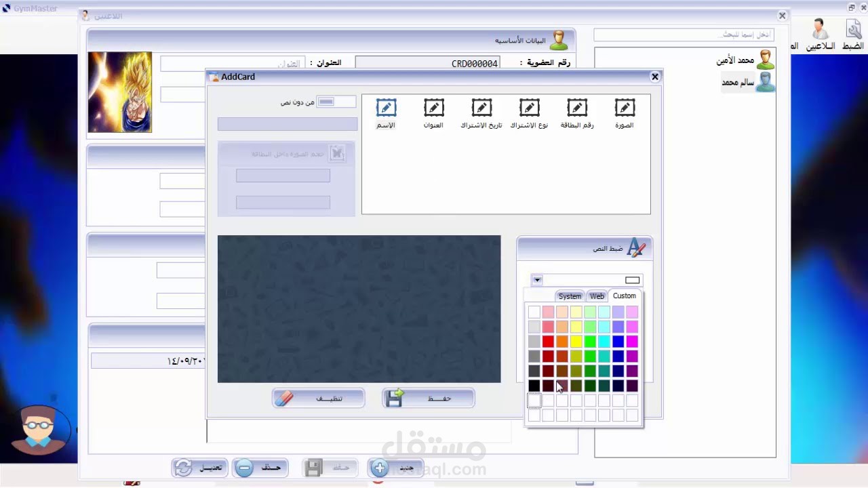
Task: Pick the light pink pastel swatch
Action: [x=548, y=312]
